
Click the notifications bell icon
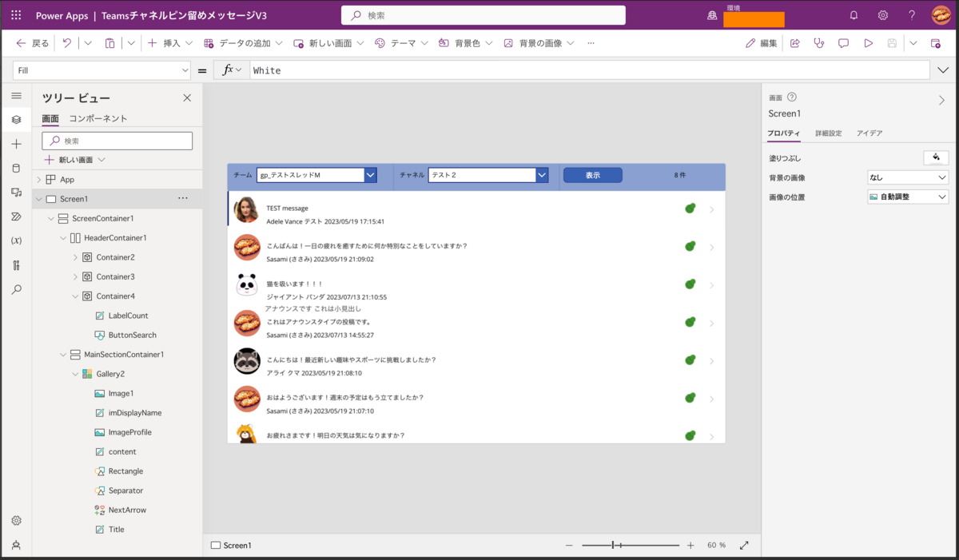[854, 15]
